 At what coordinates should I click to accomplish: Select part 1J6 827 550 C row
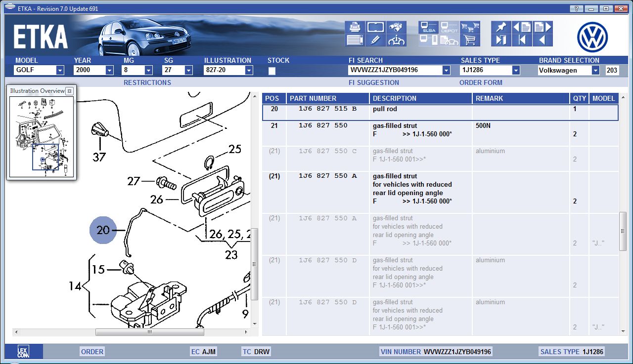(440, 159)
